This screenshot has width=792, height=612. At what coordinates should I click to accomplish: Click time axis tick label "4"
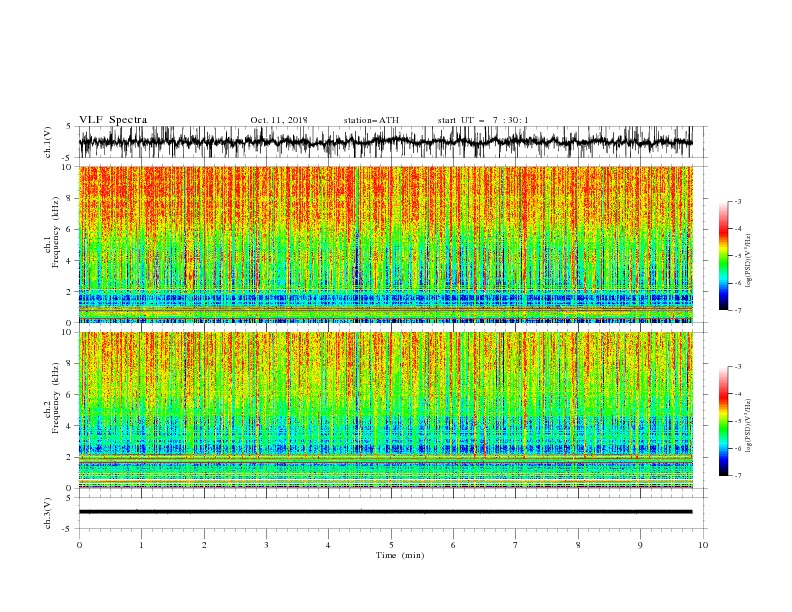coord(328,545)
